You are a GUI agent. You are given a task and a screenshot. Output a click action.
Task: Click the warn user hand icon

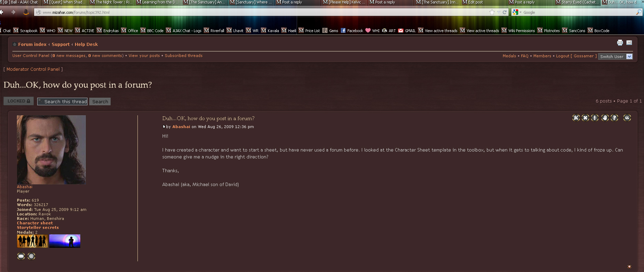click(605, 118)
